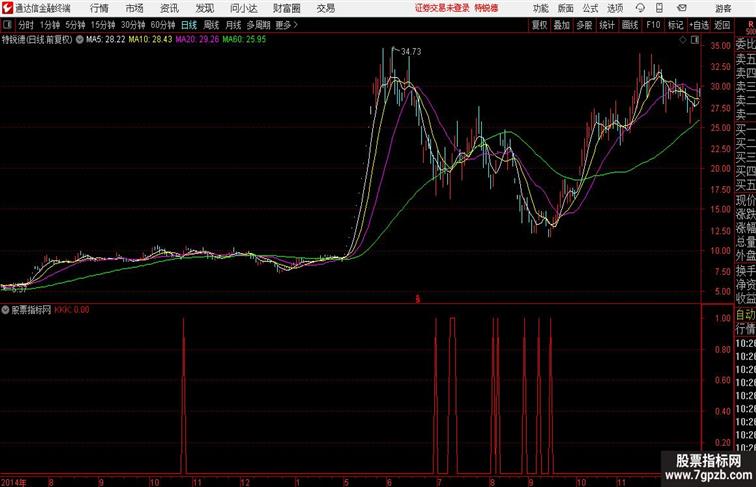
Task: Click the diamond icon above the price axis
Action: 683,40
